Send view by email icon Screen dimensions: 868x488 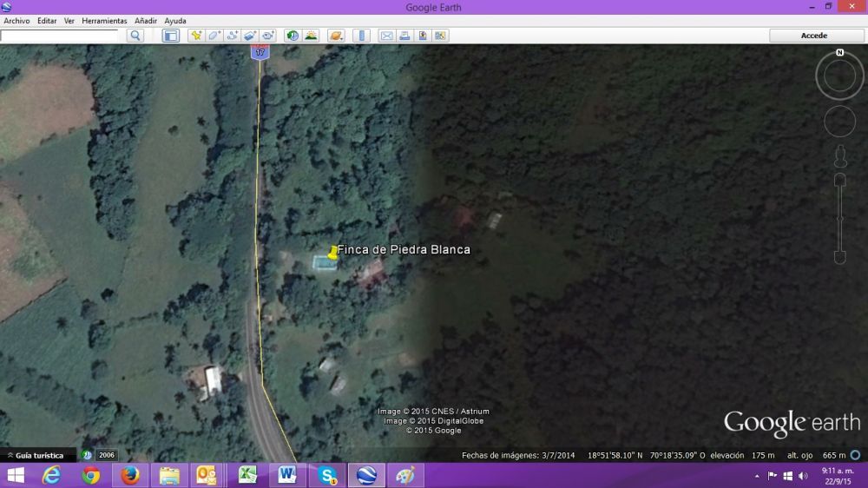coord(386,36)
